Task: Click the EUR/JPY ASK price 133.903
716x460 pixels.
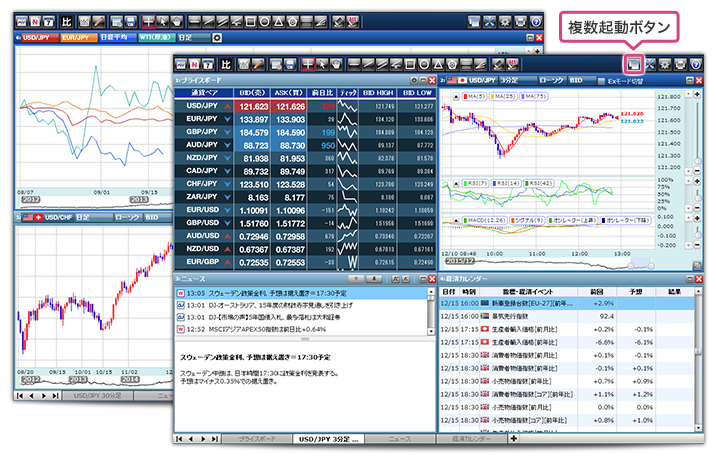Action: 290,119
